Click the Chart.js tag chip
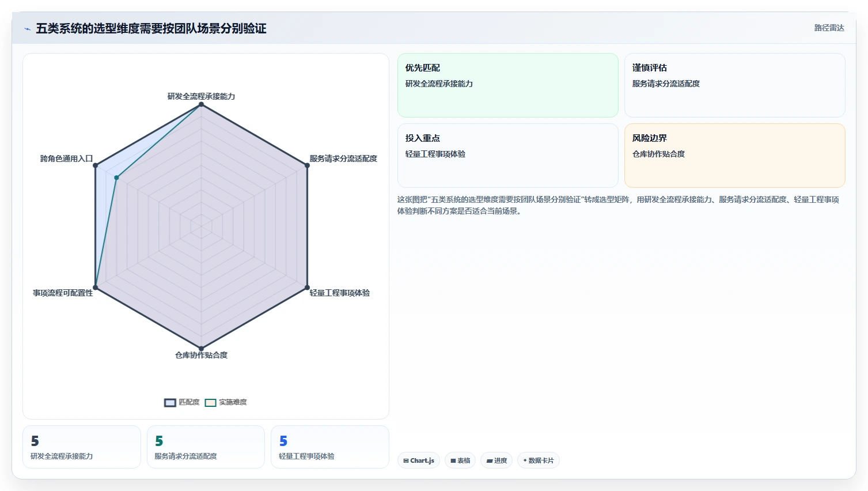The image size is (868, 491). point(419,460)
